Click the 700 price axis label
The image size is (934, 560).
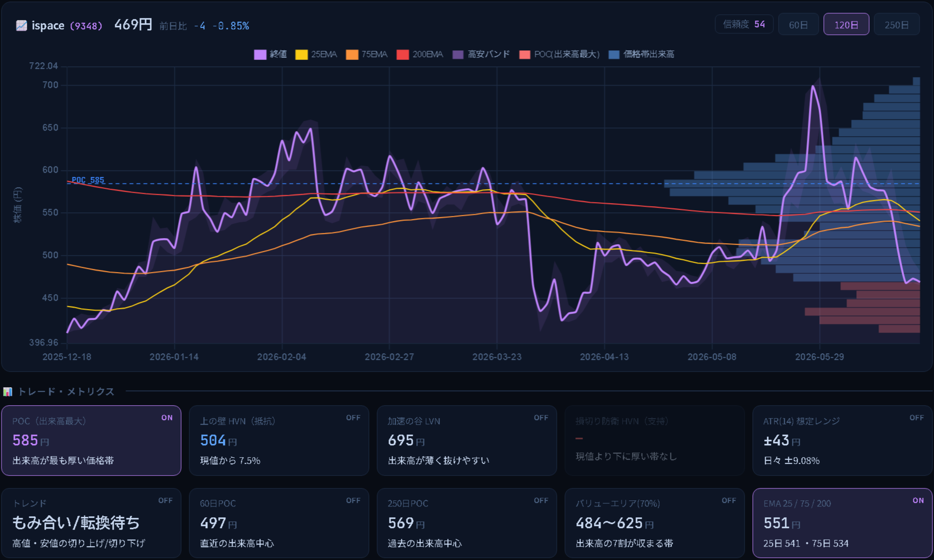(x=50, y=85)
